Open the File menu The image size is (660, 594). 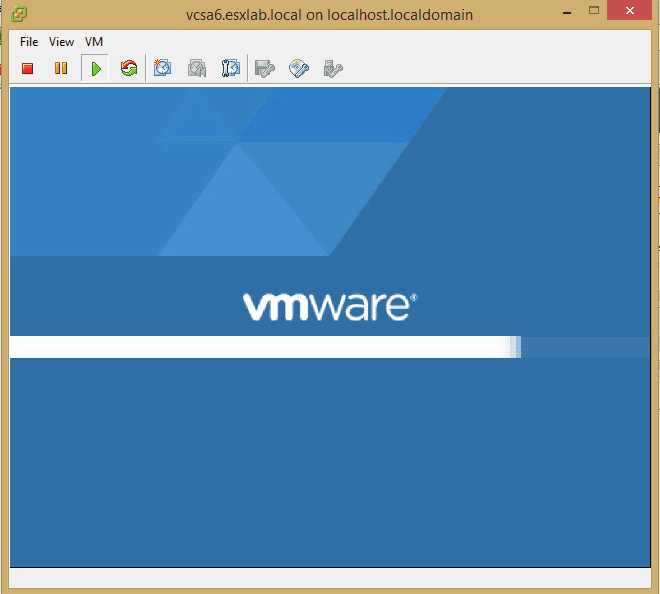pyautogui.click(x=29, y=42)
